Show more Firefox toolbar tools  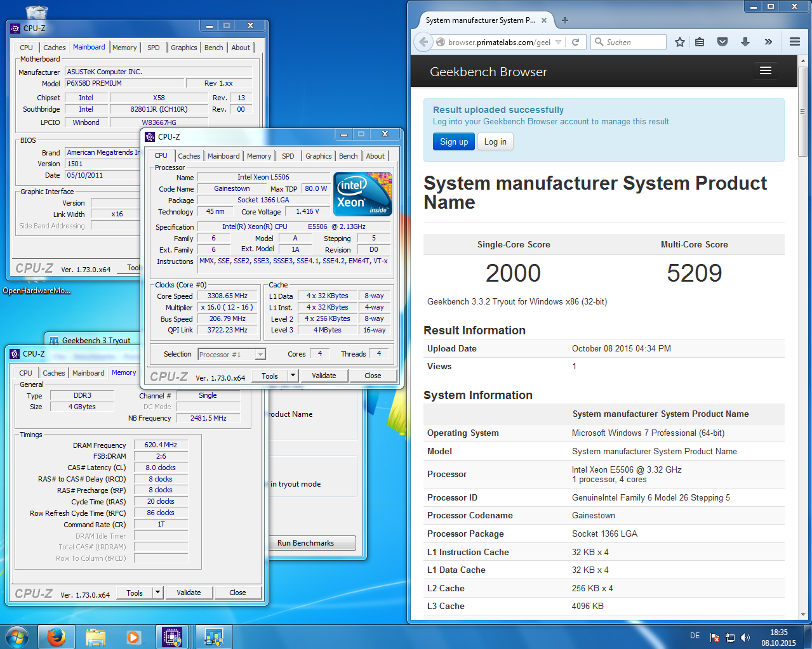768,42
